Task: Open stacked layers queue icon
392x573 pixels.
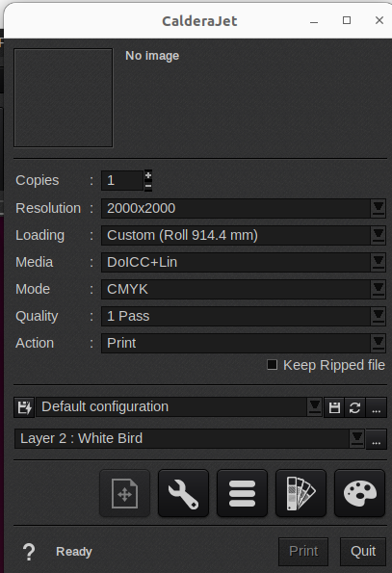Action: [242, 493]
